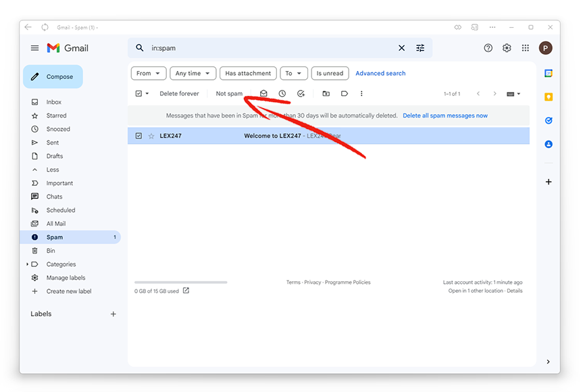
Task: Click Delete all spam messages now link
Action: click(x=445, y=116)
